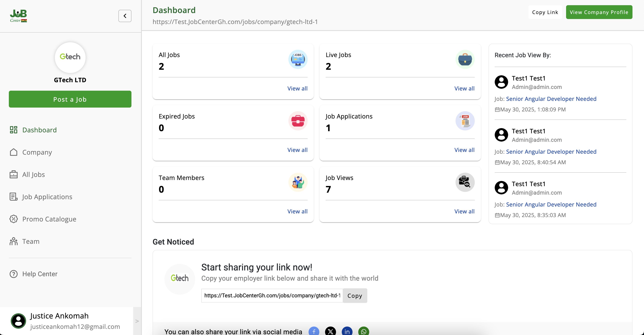
Task: Share link via X (Twitter) icon
Action: [330, 331]
